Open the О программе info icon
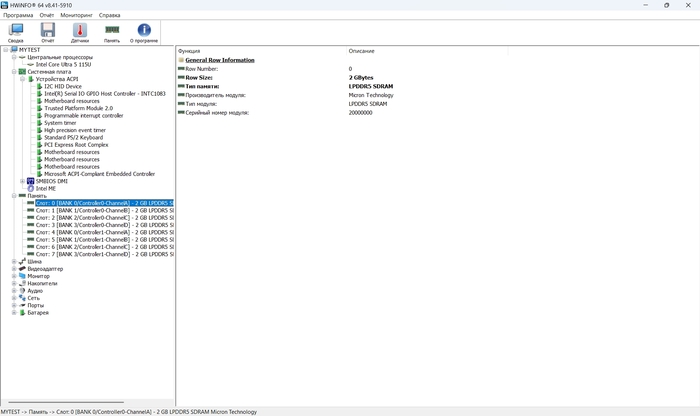Image resolution: width=700 pixels, height=416 pixels. point(144,33)
